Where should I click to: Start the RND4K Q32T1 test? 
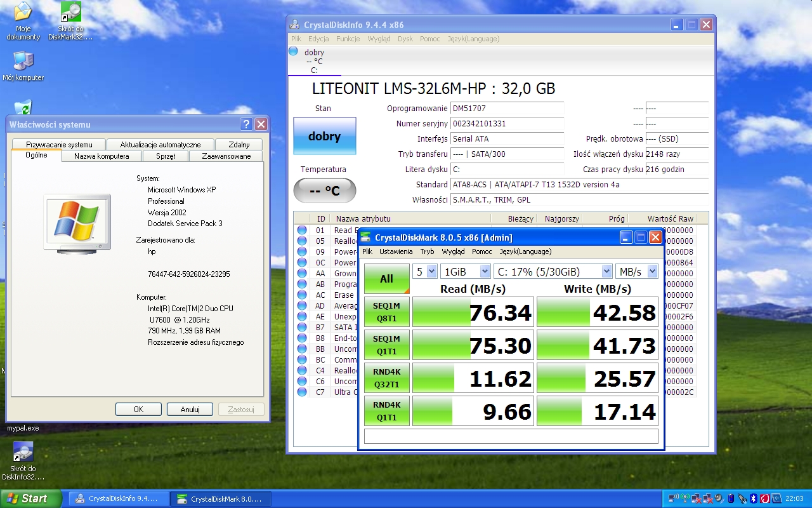386,378
